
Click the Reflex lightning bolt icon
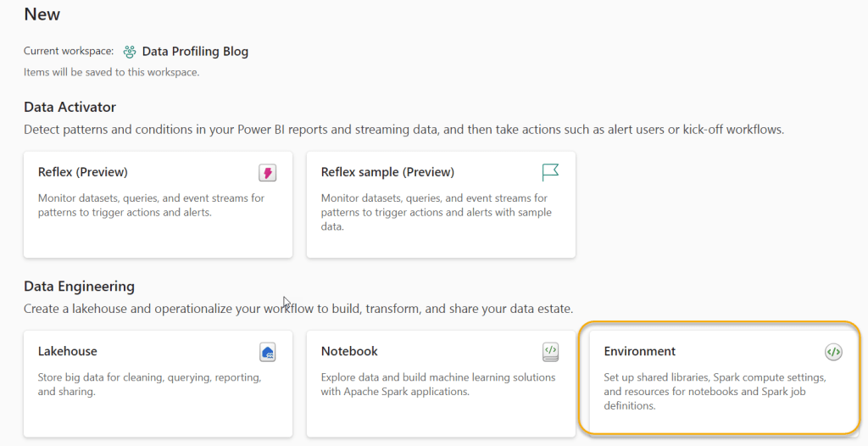click(268, 173)
